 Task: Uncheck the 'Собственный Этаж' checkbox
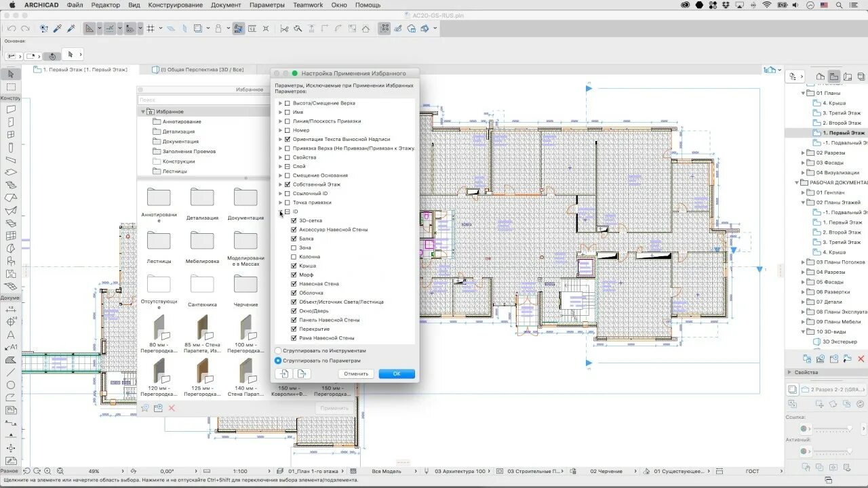(288, 184)
